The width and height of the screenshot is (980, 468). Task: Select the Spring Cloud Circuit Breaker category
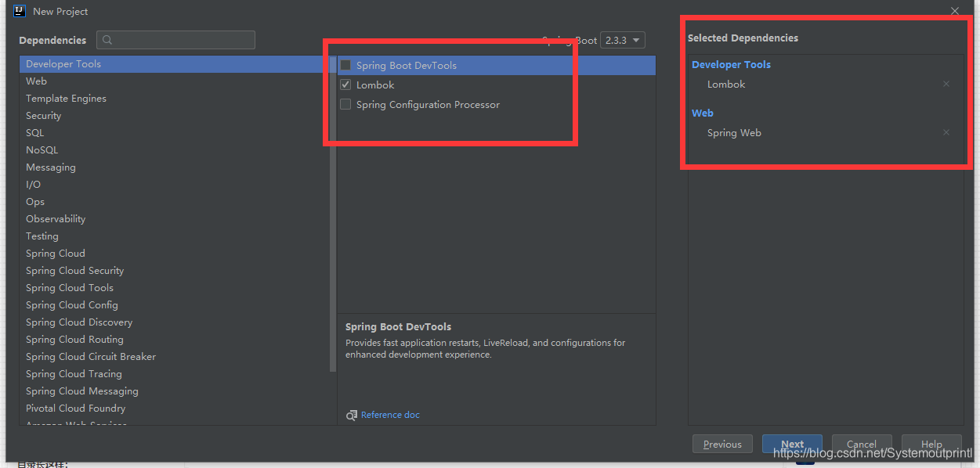175,357
